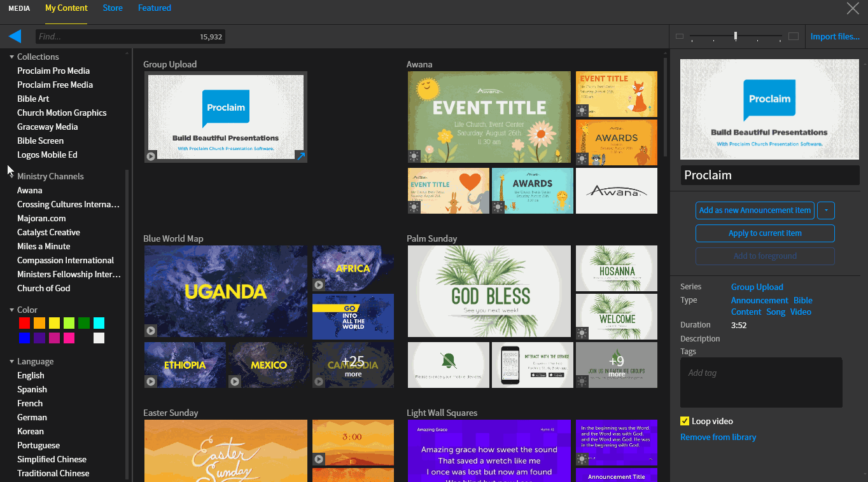Filter by hot pink color swatch
The height and width of the screenshot is (482, 868).
click(x=69, y=338)
